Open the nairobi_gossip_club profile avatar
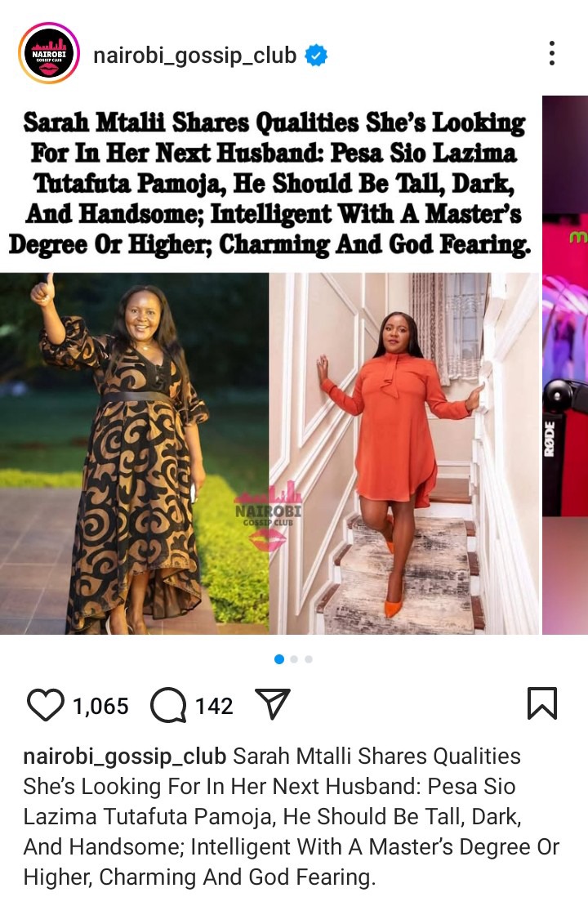588x906 pixels. pyautogui.click(x=48, y=54)
